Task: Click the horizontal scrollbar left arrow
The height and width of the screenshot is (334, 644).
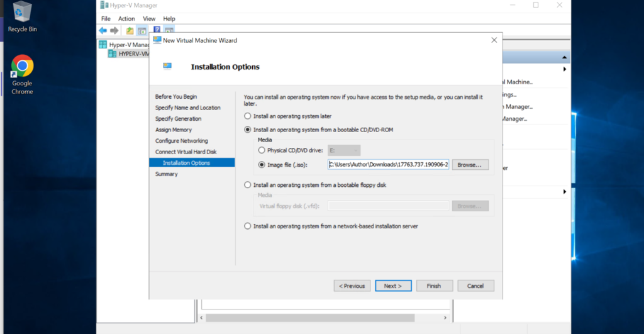Action: (201, 318)
